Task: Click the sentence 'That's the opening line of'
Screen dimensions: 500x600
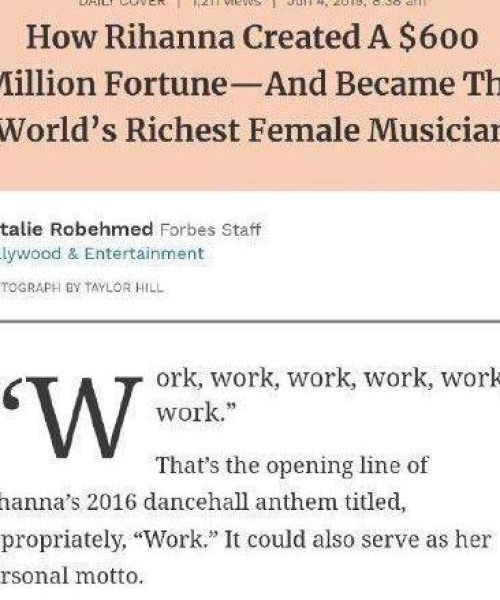Action: click(292, 466)
